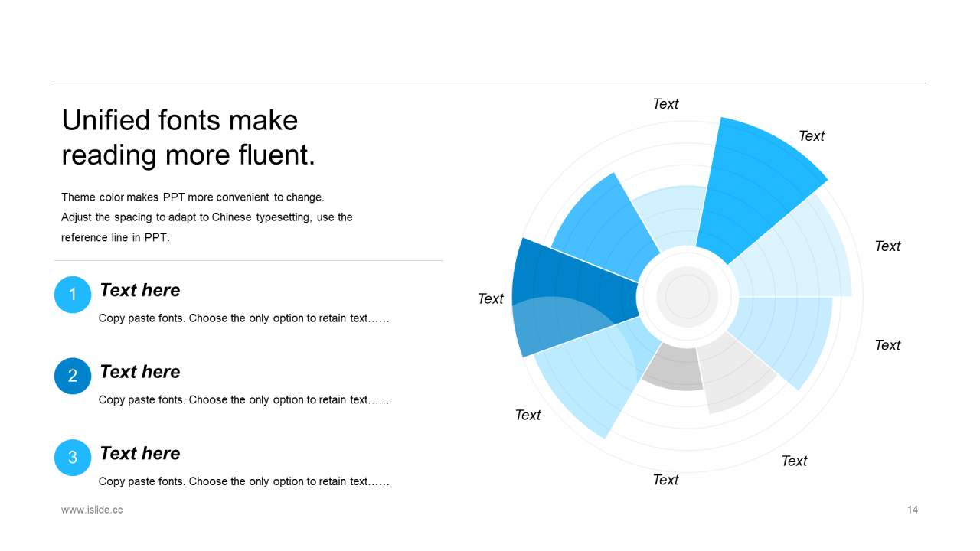
Task: Click the "Text" label at the chart top
Action: click(665, 104)
